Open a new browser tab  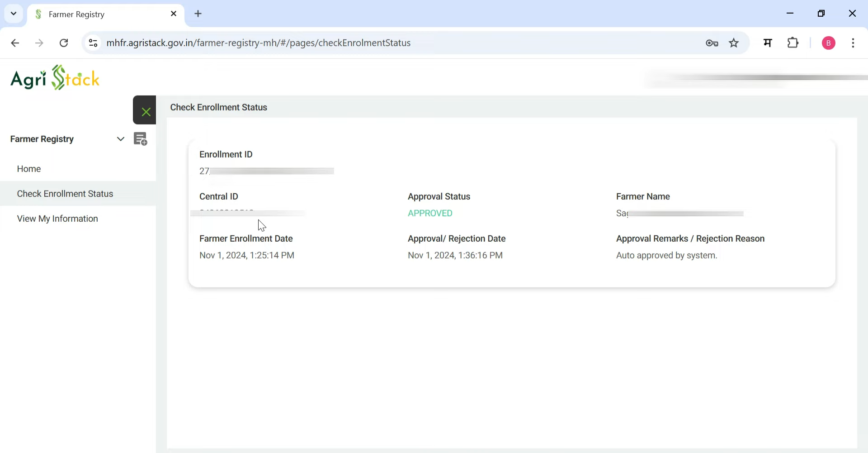[x=198, y=14]
